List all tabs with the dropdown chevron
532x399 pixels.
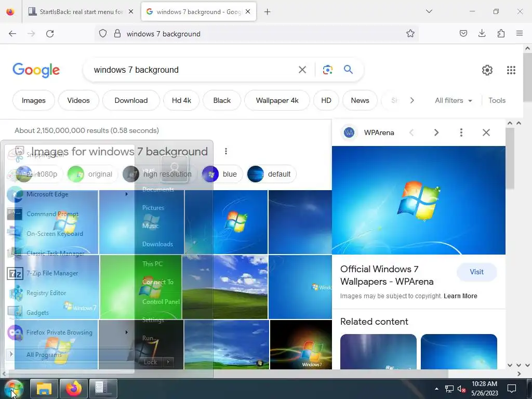tap(429, 11)
